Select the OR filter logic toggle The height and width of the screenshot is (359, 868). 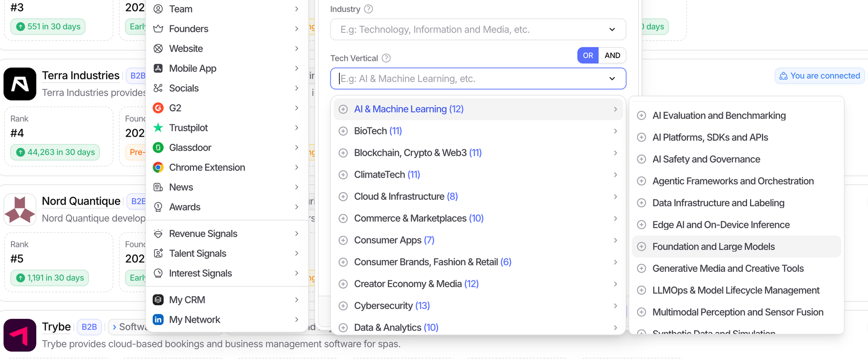coord(588,55)
